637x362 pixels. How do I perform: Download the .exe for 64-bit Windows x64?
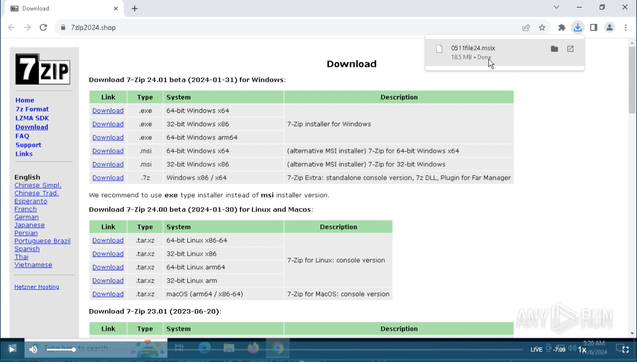tap(108, 111)
